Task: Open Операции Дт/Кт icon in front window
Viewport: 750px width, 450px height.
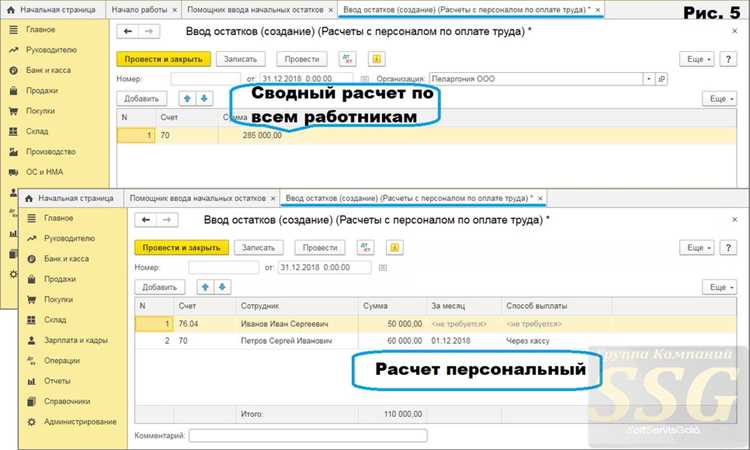Action: coord(32,361)
